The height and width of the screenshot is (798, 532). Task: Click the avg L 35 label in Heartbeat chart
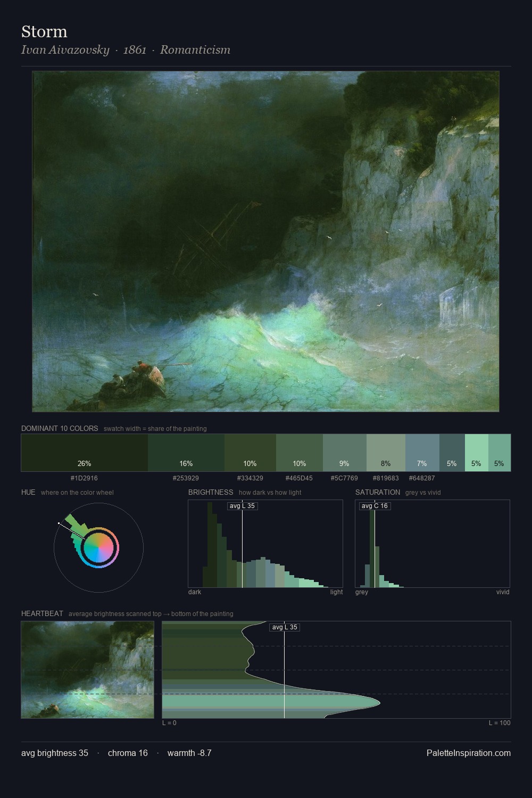(x=285, y=627)
